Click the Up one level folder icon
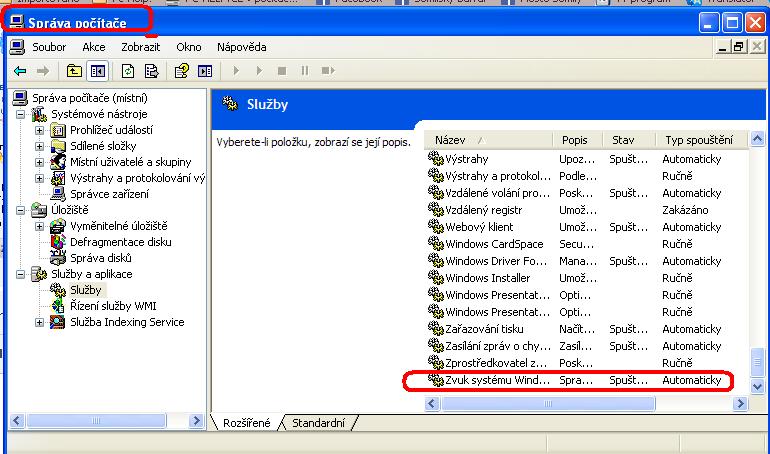 pyautogui.click(x=74, y=71)
